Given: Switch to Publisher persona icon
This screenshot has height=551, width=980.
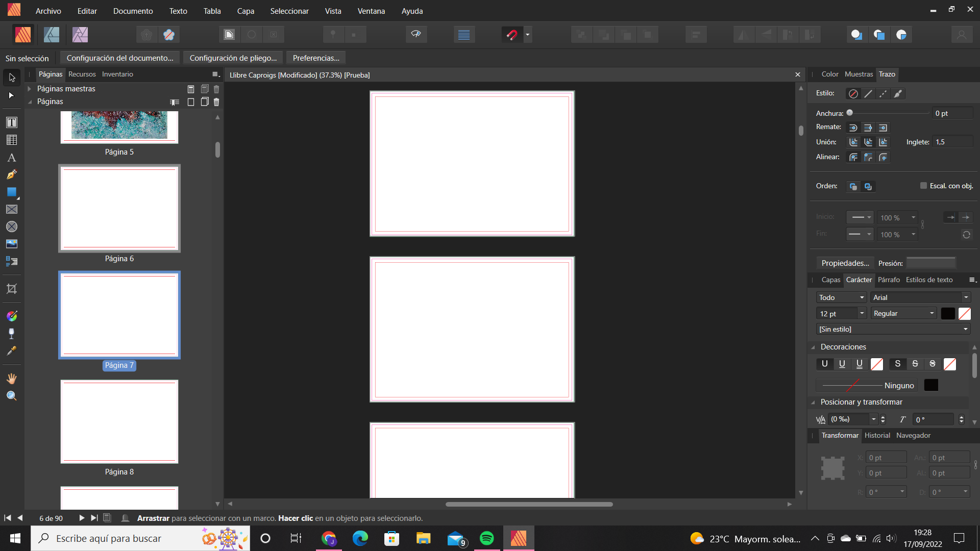Looking at the screenshot, I should pyautogui.click(x=23, y=35).
